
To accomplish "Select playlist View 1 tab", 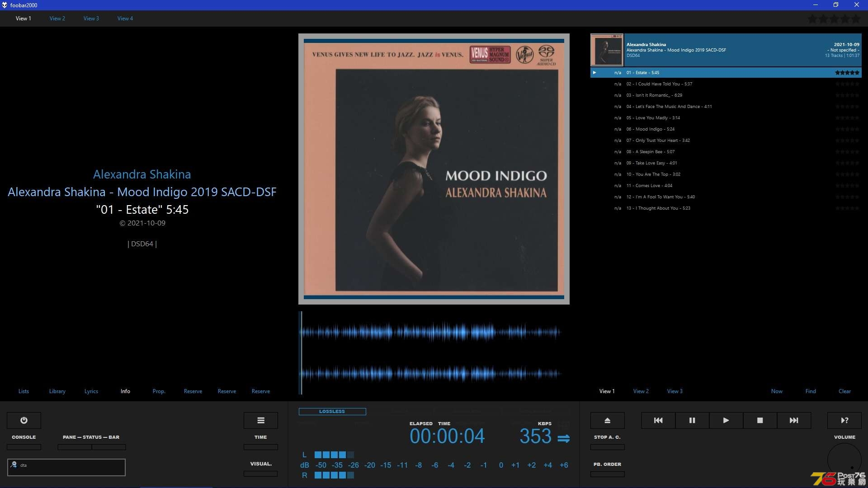I will (x=607, y=391).
